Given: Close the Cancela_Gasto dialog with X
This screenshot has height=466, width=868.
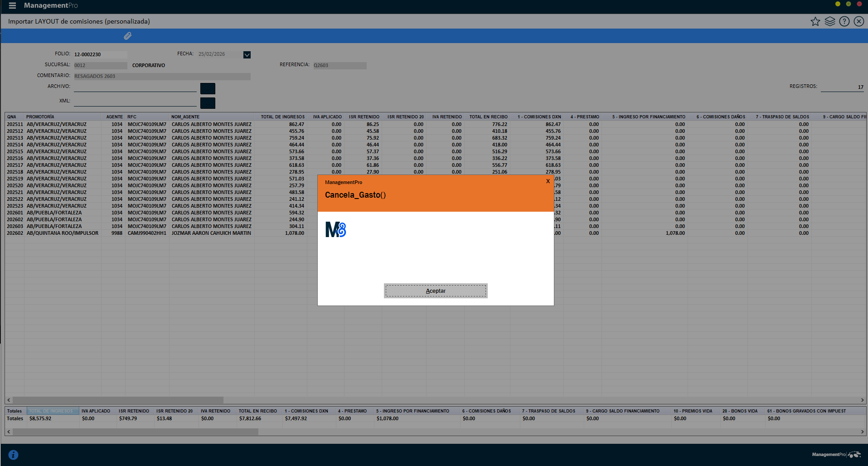Looking at the screenshot, I should (548, 181).
